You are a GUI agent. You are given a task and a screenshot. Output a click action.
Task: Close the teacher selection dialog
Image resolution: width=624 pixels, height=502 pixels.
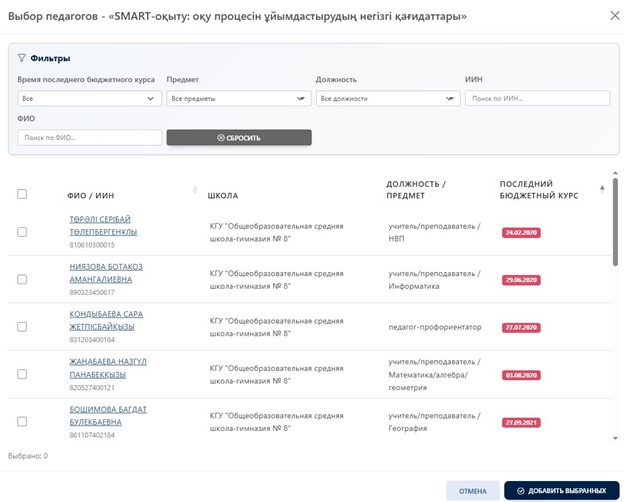pyautogui.click(x=603, y=14)
